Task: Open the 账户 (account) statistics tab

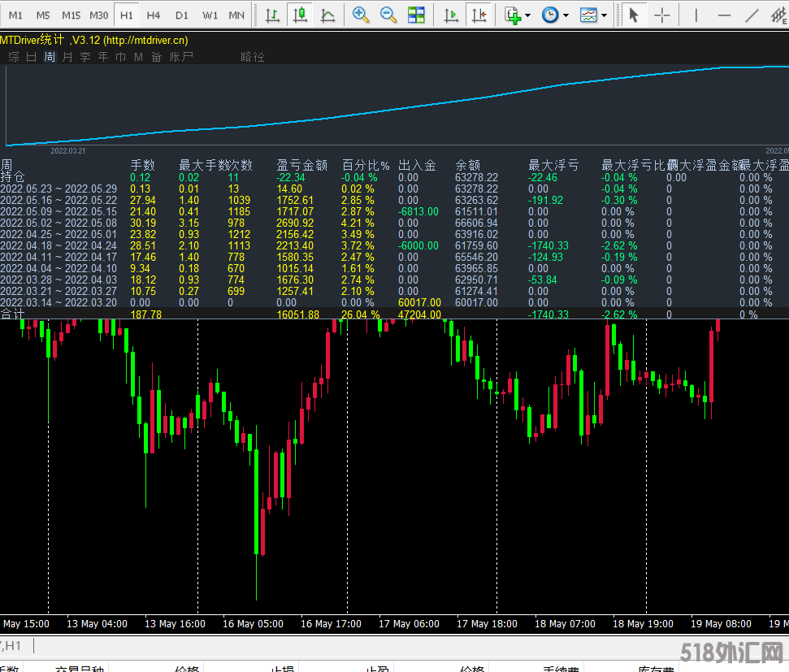Action: pos(181,57)
